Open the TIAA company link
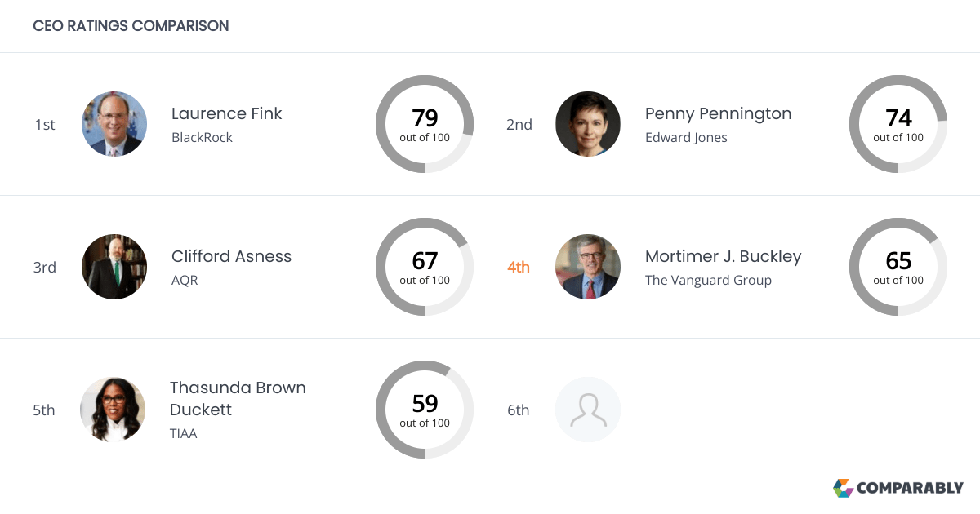The width and height of the screenshot is (980, 514). pyautogui.click(x=183, y=433)
